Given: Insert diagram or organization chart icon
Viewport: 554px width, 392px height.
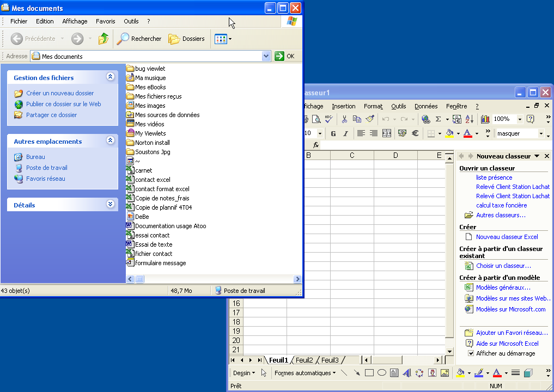Looking at the screenshot, I should 419,373.
